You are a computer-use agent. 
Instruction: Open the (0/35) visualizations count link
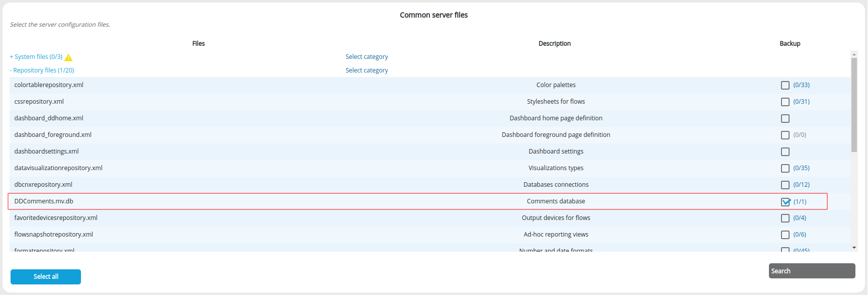pyautogui.click(x=801, y=168)
